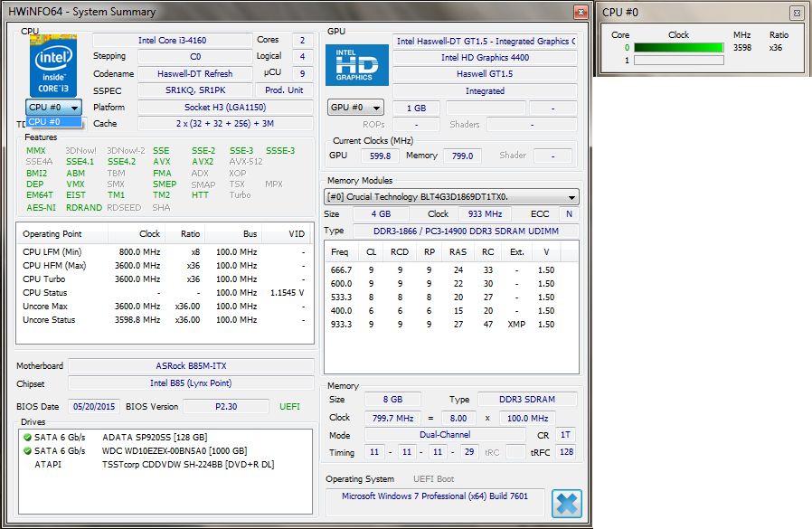The image size is (812, 529).
Task: Open the CPU #0 selector dropdown
Action: click(x=53, y=108)
